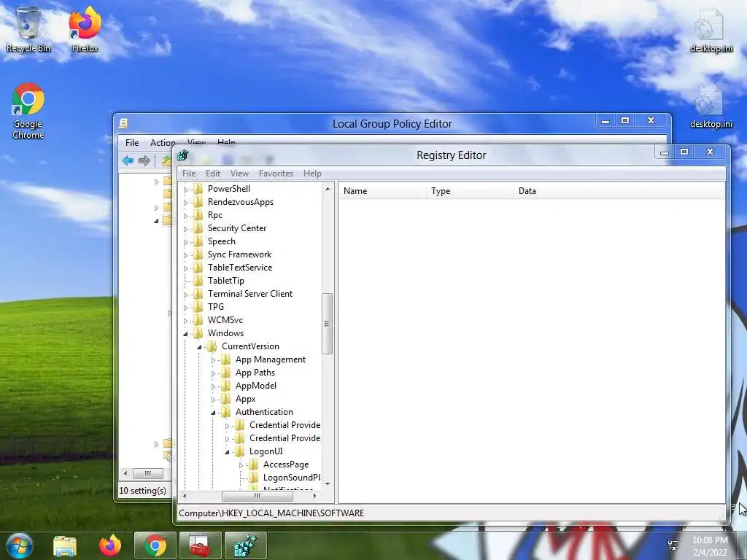The image size is (747, 560).
Task: Select the WCMSvc registry key
Action: point(225,320)
